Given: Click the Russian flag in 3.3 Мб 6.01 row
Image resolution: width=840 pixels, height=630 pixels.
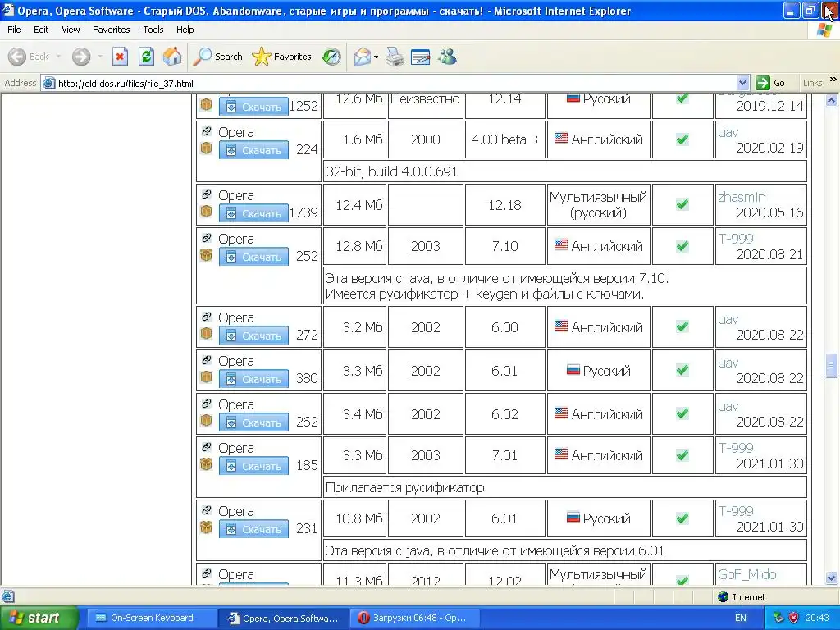Looking at the screenshot, I should point(573,370).
